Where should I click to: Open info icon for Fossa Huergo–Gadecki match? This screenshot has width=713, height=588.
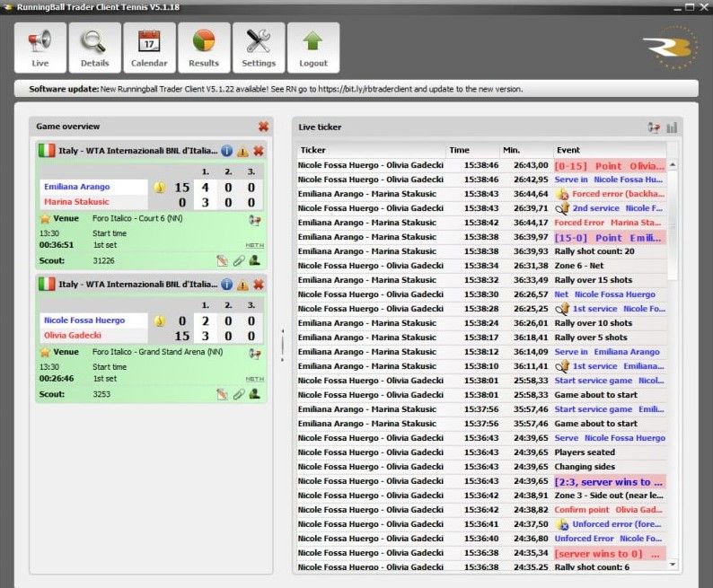[x=226, y=285]
